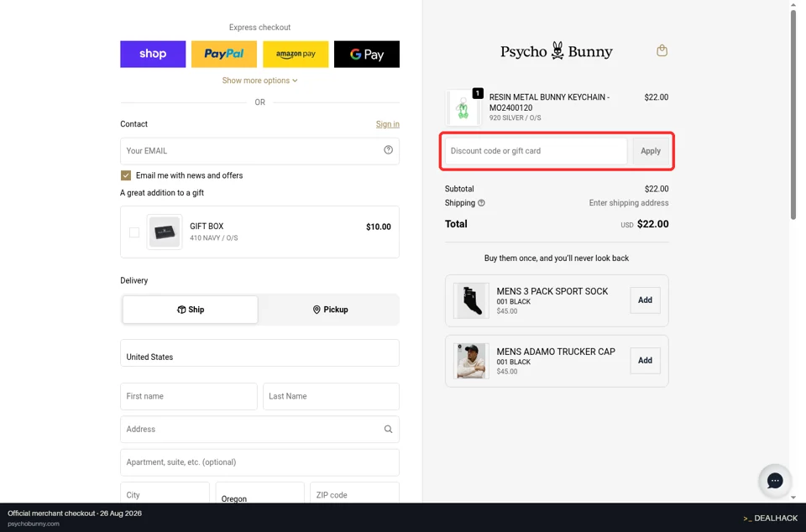Check out using Google Pay
This screenshot has height=532, width=806.
pyautogui.click(x=367, y=54)
